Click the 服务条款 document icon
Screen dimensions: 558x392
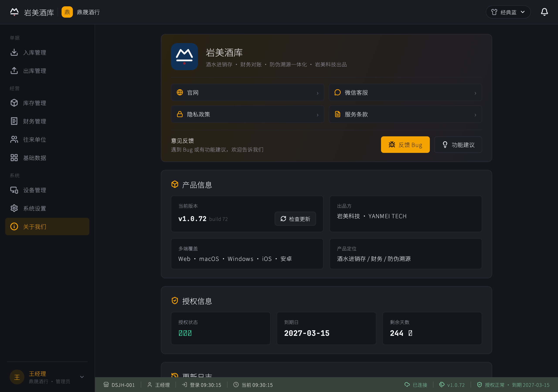point(338,114)
